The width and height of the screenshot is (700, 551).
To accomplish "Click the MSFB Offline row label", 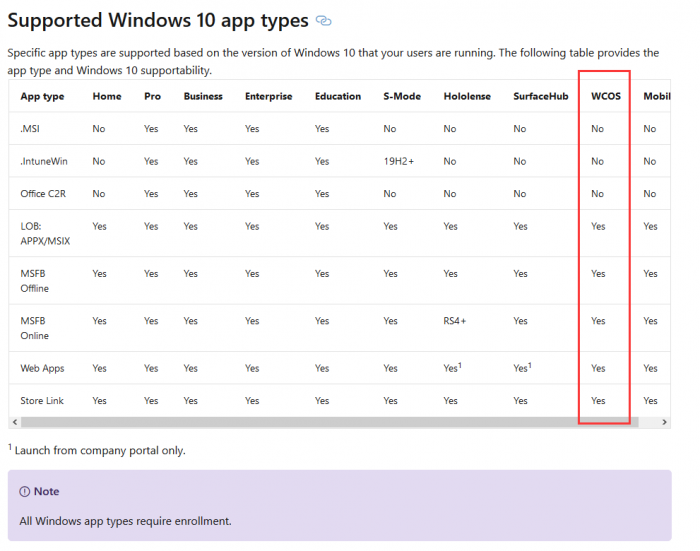I will [35, 281].
